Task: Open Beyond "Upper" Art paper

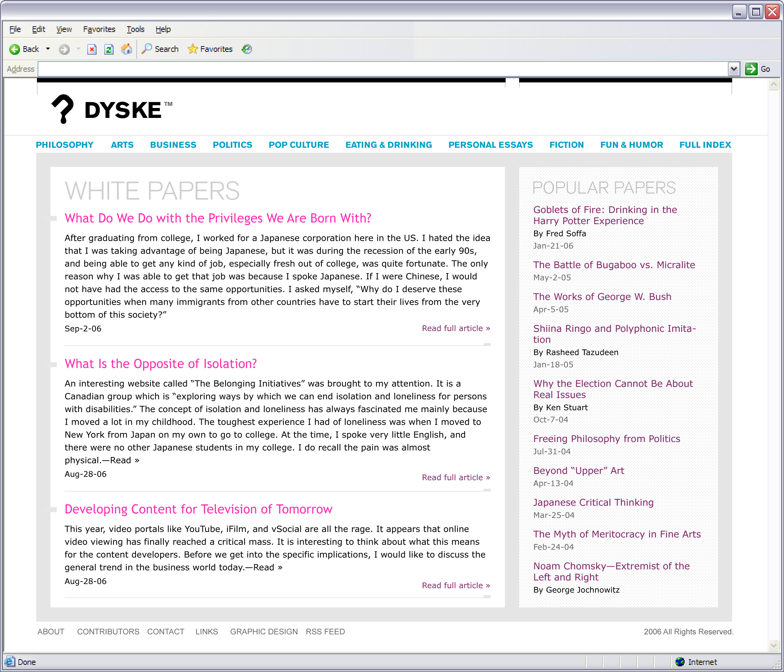Action: click(x=578, y=470)
